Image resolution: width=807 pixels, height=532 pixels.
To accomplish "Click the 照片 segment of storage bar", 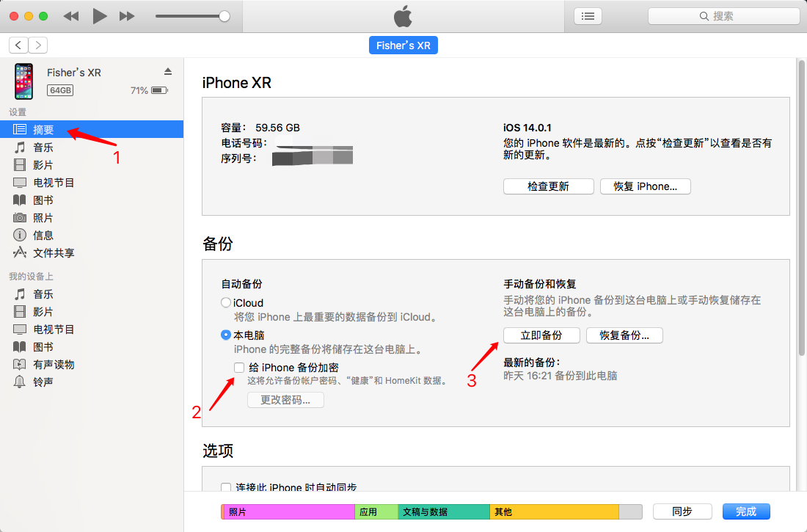I will tap(289, 511).
